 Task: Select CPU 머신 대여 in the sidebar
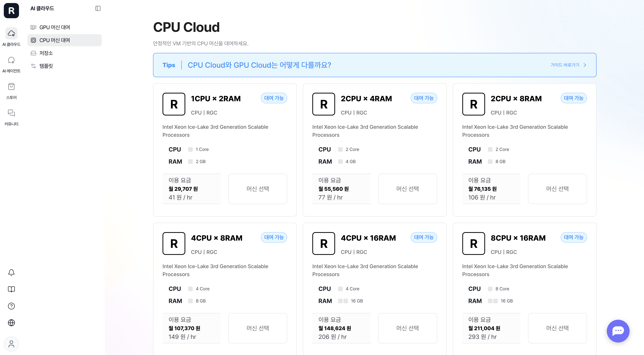[65, 40]
